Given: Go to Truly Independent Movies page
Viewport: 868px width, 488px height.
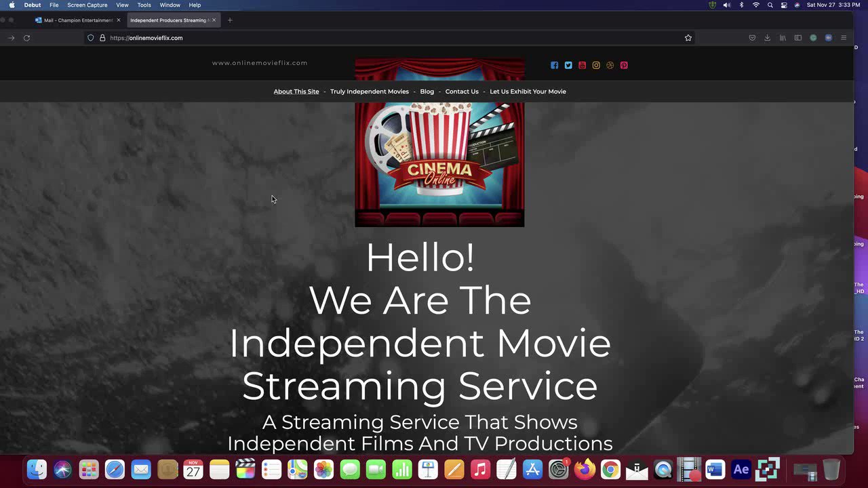Looking at the screenshot, I should point(370,91).
